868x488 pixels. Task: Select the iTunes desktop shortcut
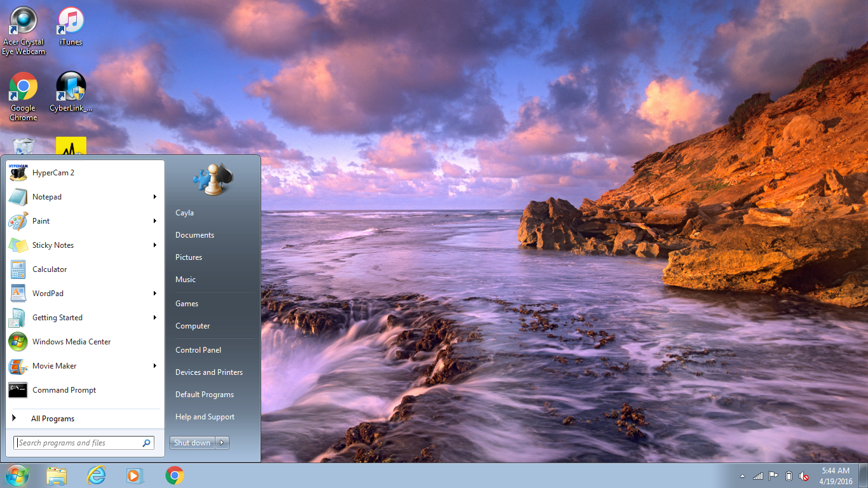coord(71,27)
